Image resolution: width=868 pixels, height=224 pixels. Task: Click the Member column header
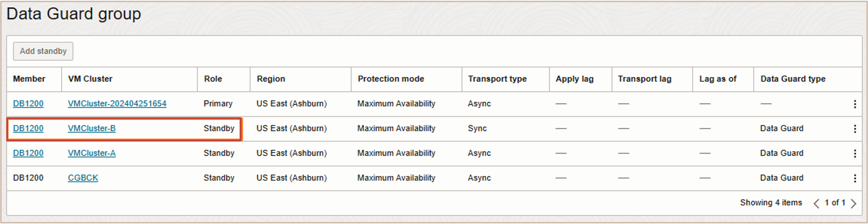click(29, 79)
